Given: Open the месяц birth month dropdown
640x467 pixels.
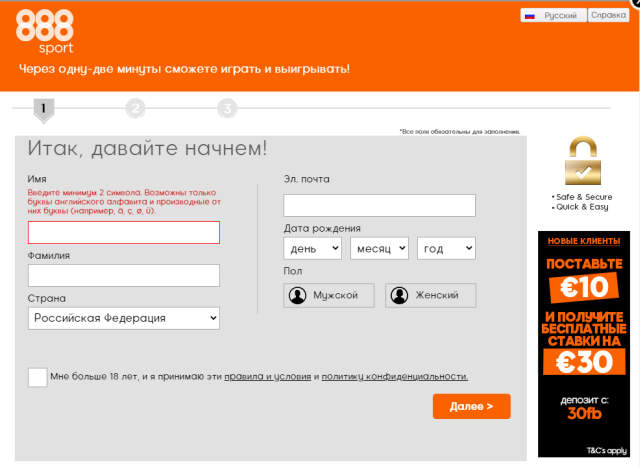Looking at the screenshot, I should pyautogui.click(x=380, y=248).
